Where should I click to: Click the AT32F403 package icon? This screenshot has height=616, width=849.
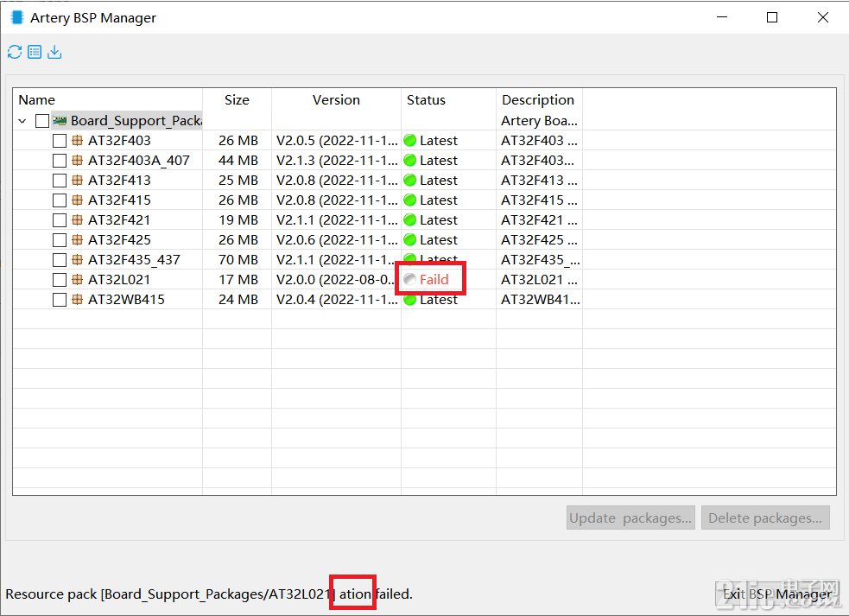78,140
